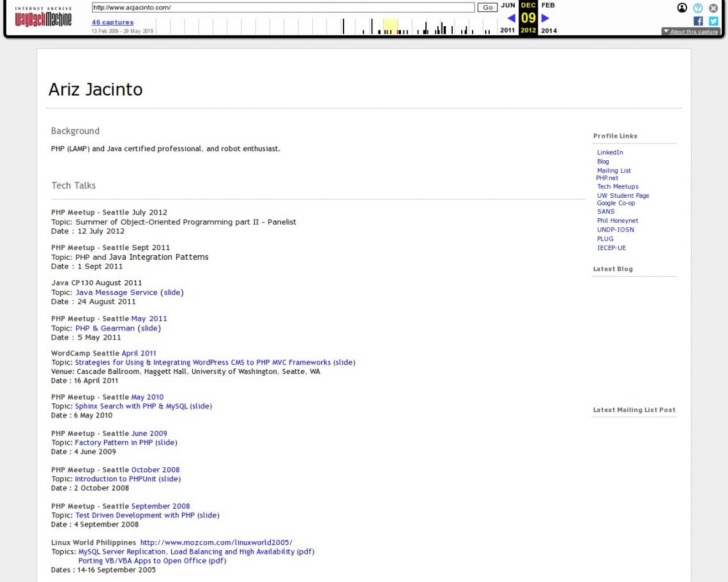
Task: Jump to JUN previous capture month
Action: [508, 5]
